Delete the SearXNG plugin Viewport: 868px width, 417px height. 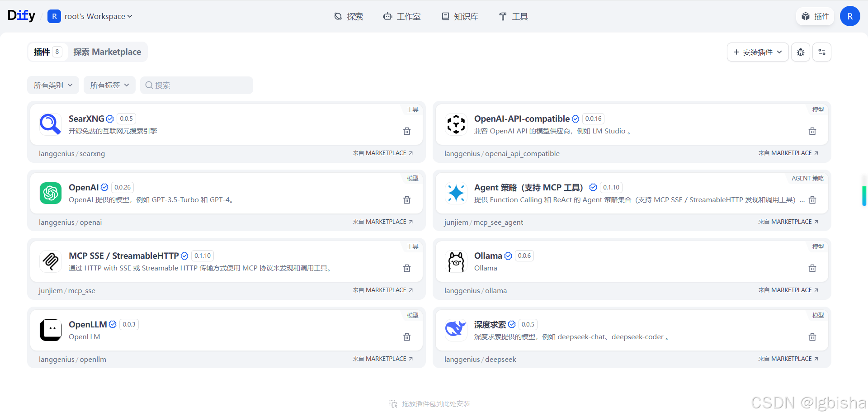[407, 131]
